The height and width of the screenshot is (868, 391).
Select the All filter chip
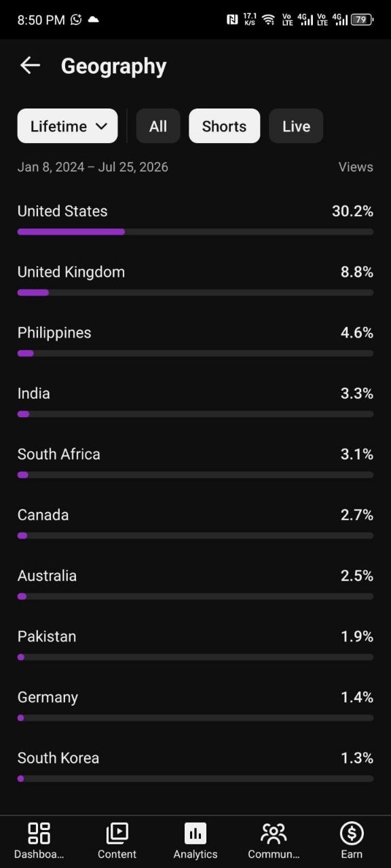coord(158,126)
